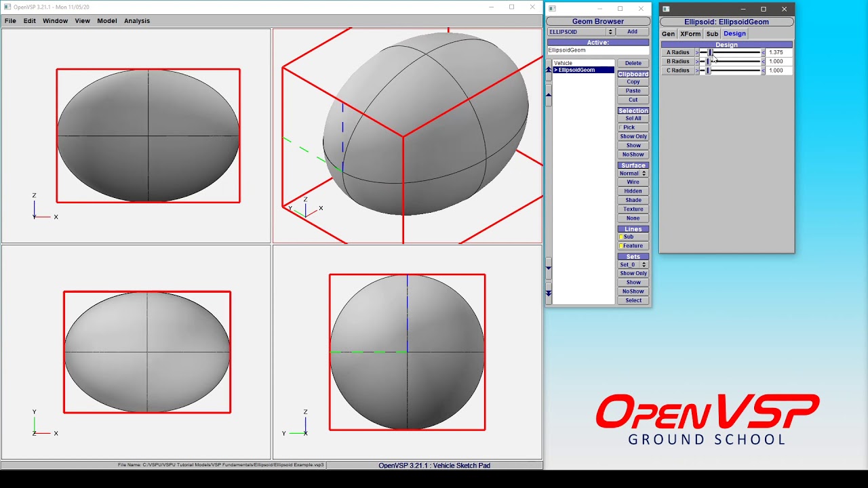Click B Radius right '<' arrow
The image size is (868, 488).
point(763,62)
